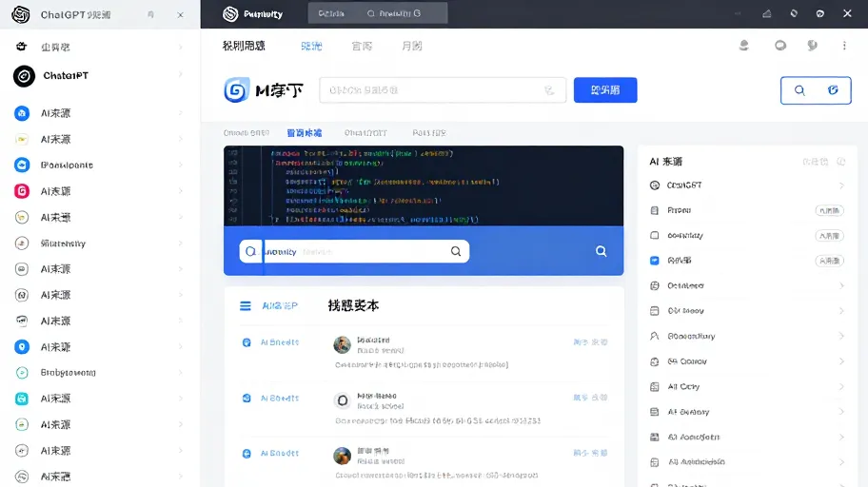Click the magnifier icon in the outlined box
This screenshot has width=868, height=487.
click(x=799, y=90)
